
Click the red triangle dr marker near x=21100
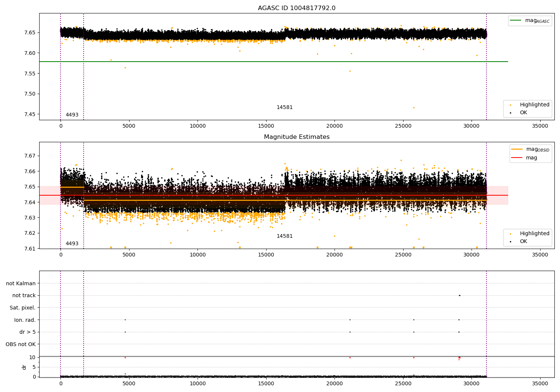click(x=350, y=357)
